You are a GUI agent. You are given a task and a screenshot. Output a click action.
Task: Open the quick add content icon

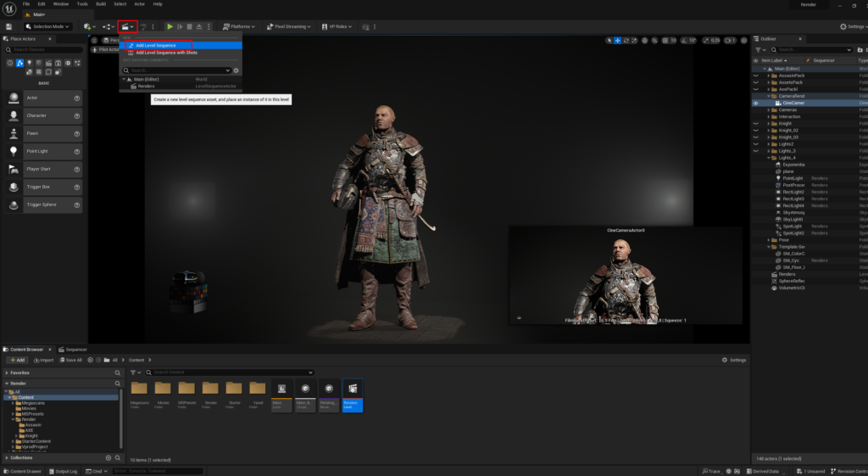(x=87, y=26)
